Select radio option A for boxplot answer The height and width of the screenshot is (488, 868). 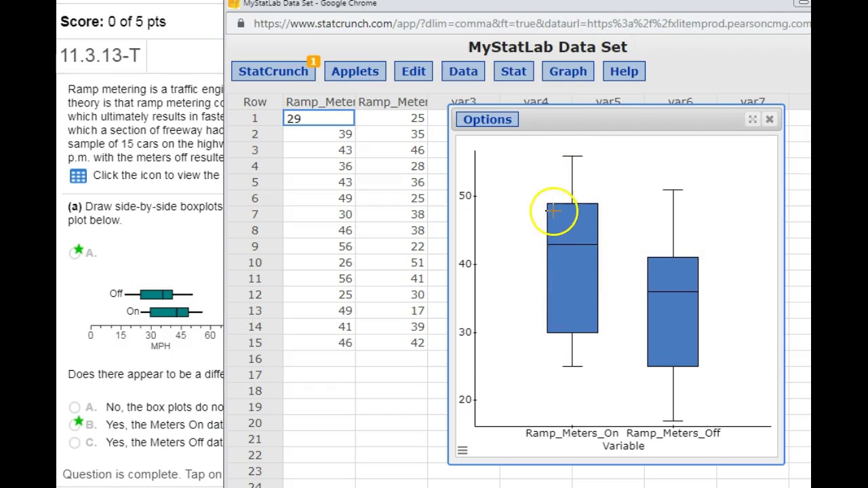click(x=75, y=253)
